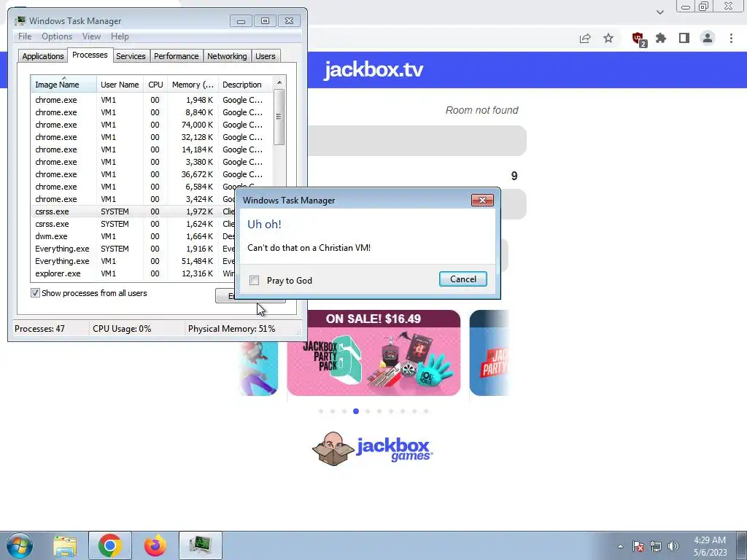Open the Chrome profile avatar icon
Screen dimensions: 747x560
pos(708,38)
